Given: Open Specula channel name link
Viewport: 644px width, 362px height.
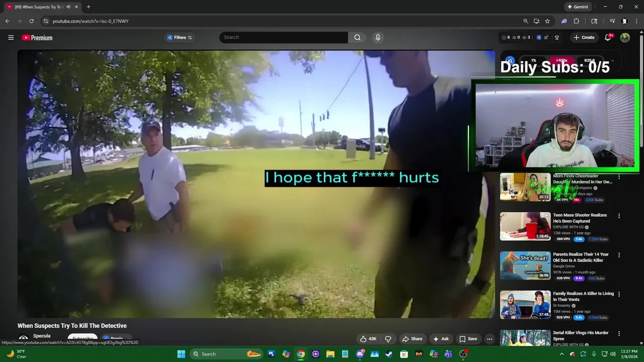Looking at the screenshot, I should pyautogui.click(x=42, y=336).
